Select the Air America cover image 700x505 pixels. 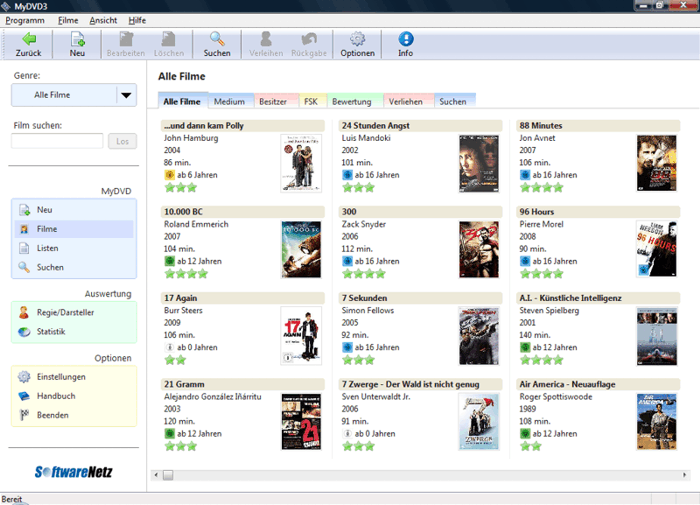(656, 422)
